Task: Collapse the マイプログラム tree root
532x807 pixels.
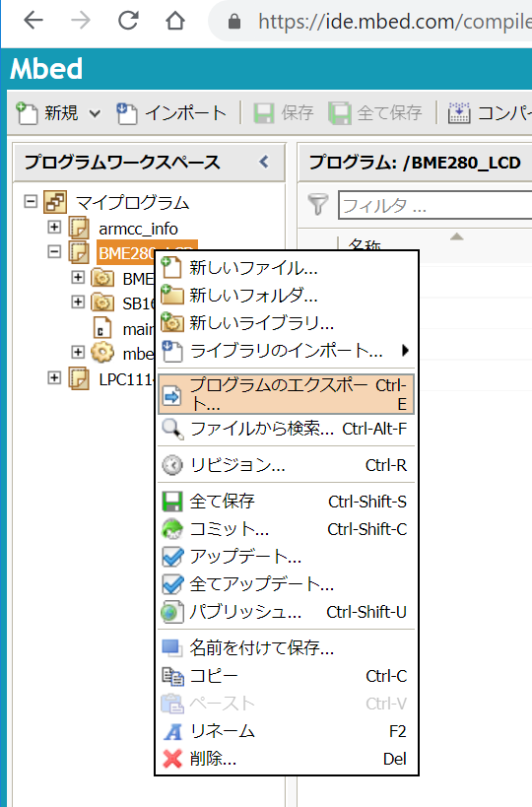Action: (x=31, y=201)
